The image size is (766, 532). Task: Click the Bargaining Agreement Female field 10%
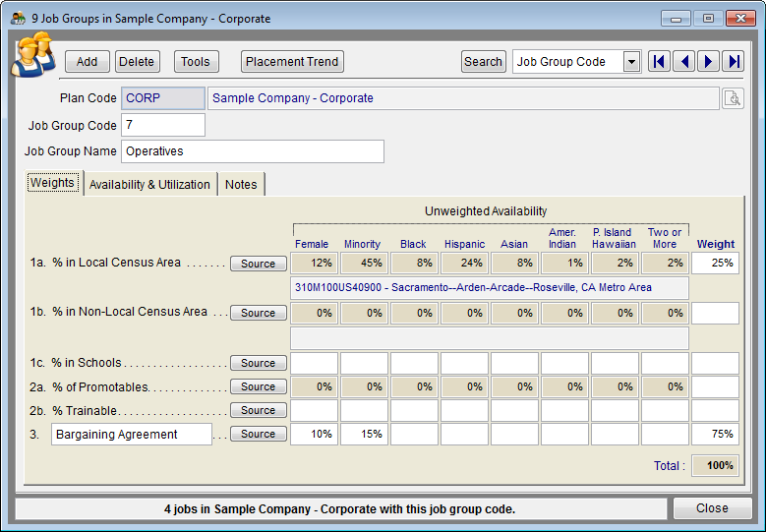(314, 434)
